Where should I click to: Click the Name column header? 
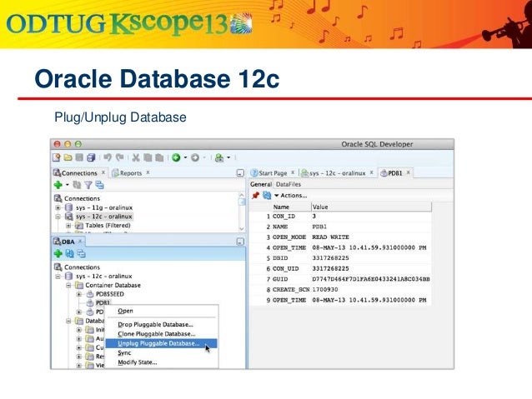[291, 207]
